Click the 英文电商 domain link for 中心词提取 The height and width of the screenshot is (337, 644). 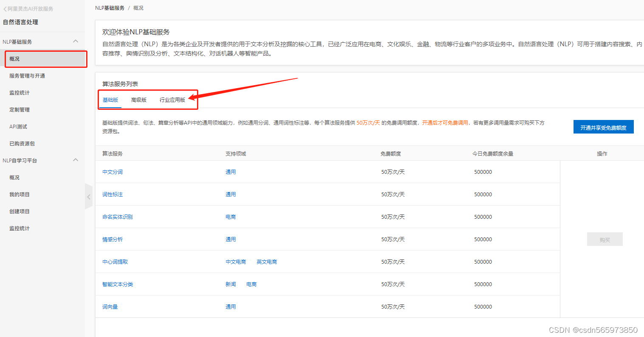pyautogui.click(x=267, y=262)
